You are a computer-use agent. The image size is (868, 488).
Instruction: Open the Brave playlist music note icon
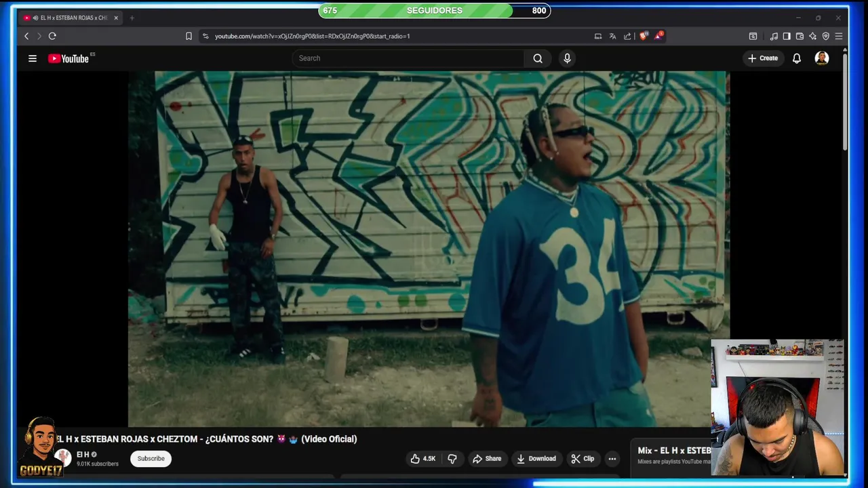[x=774, y=36]
